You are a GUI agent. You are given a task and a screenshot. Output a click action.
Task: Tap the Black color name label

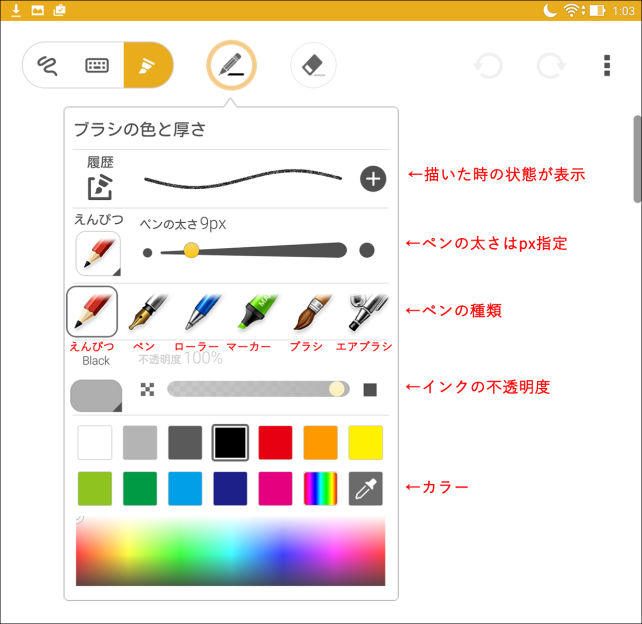tap(96, 361)
